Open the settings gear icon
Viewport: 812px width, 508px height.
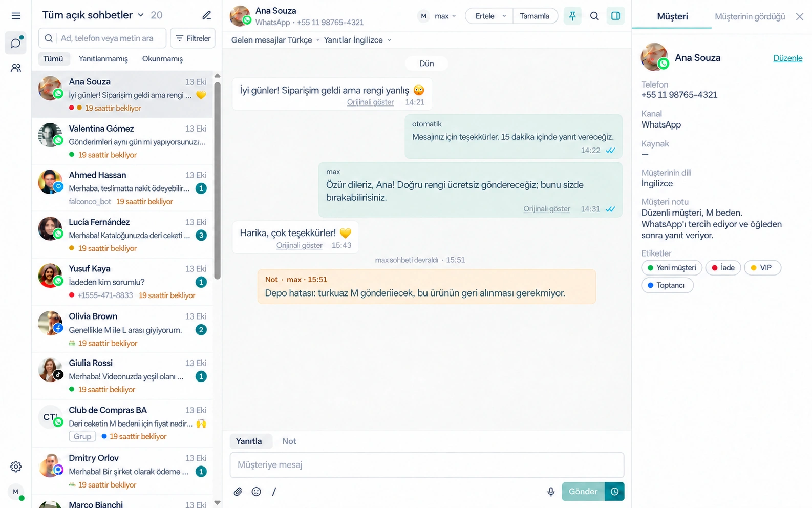point(16,467)
